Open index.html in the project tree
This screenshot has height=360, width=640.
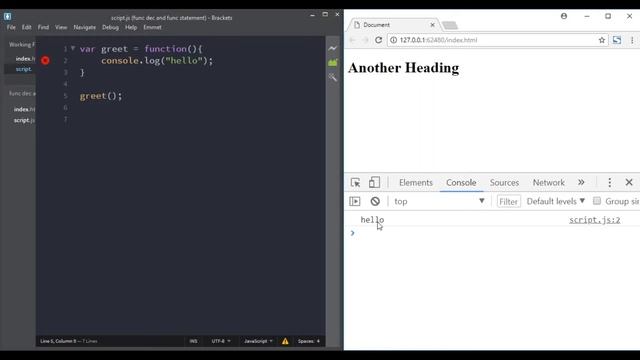coord(24,109)
